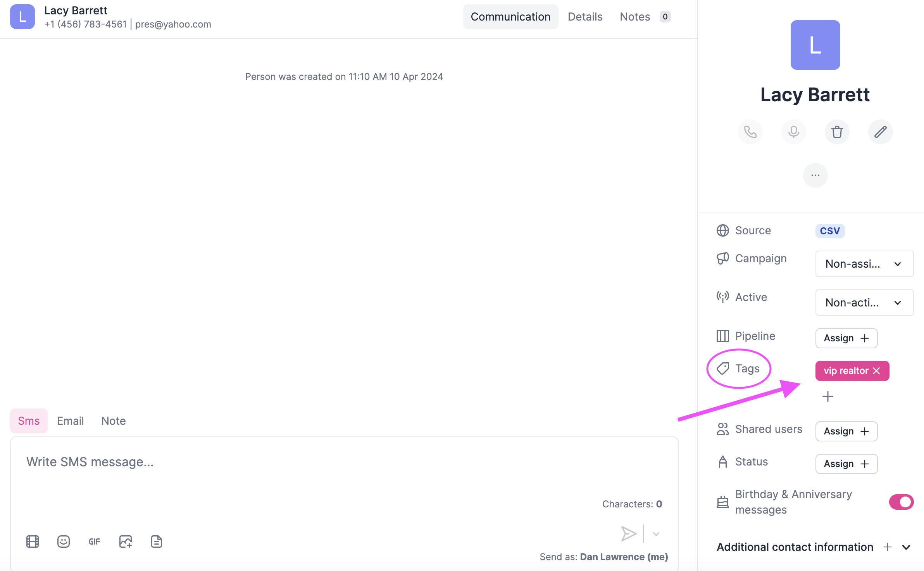Select the Email composer tab

point(70,420)
